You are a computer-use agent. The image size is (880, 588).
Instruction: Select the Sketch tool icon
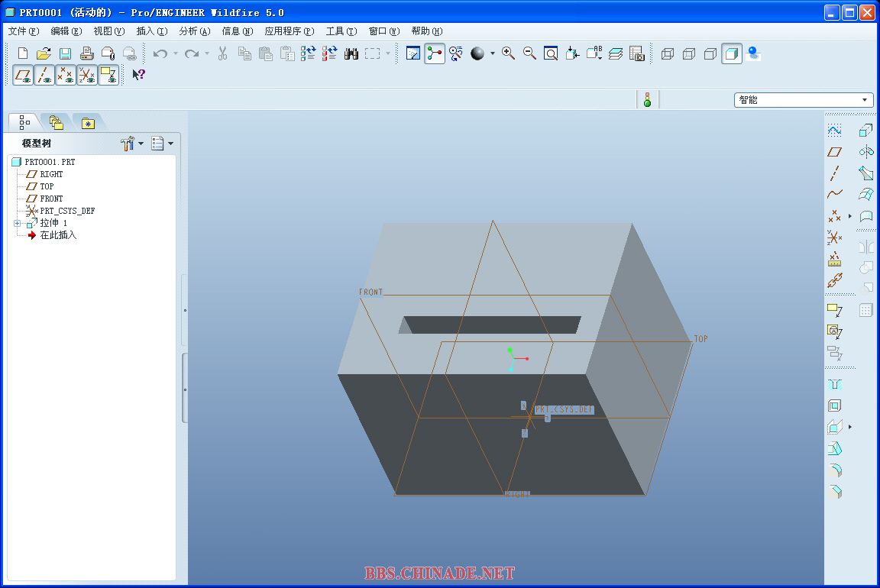(x=835, y=131)
